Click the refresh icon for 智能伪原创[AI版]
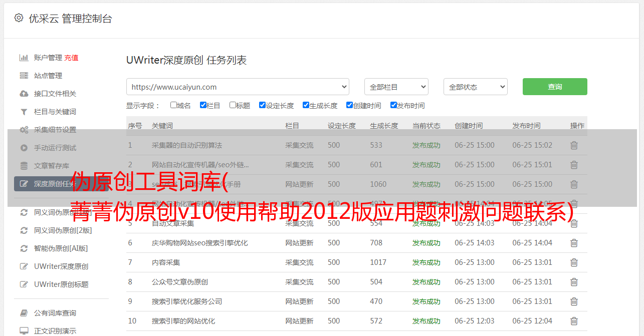The height and width of the screenshot is (336, 644). pyautogui.click(x=24, y=248)
